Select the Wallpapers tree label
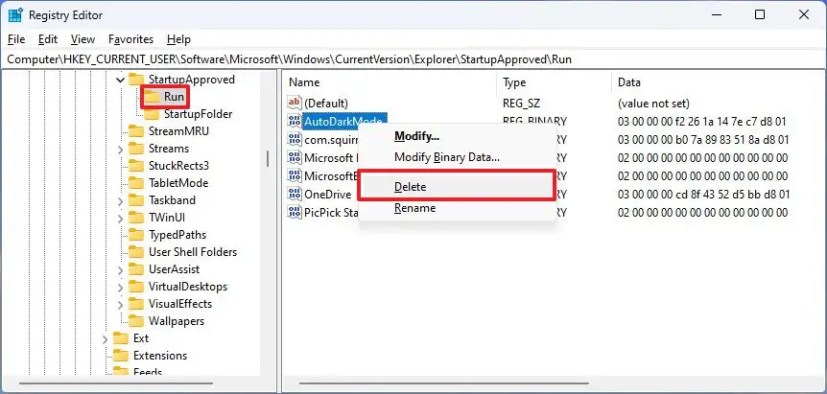Viewport: 827px width, 394px height. coord(176,321)
